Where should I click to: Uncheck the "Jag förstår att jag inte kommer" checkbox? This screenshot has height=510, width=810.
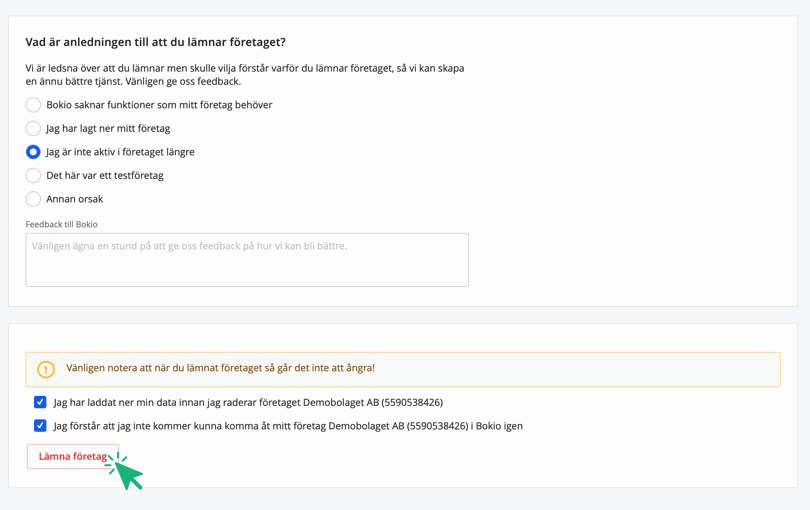point(40,425)
